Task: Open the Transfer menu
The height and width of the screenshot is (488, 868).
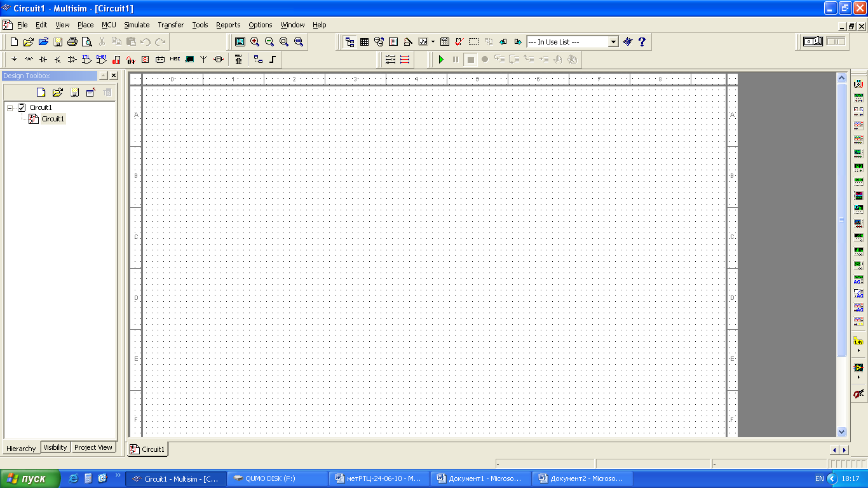Action: 171,25
